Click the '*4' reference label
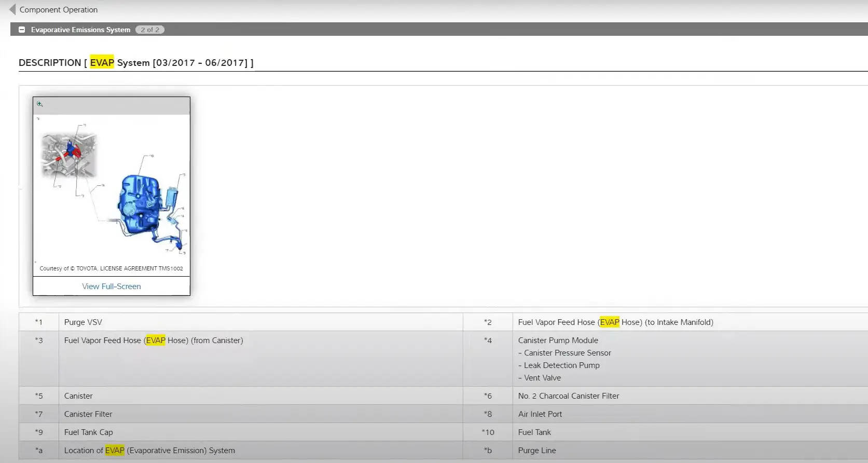The height and width of the screenshot is (463, 868). click(x=488, y=341)
